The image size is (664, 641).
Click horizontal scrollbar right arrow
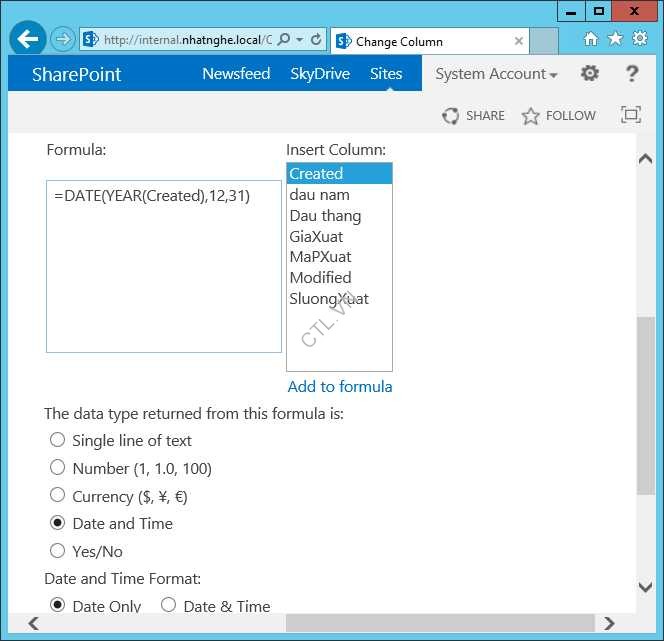click(609, 623)
